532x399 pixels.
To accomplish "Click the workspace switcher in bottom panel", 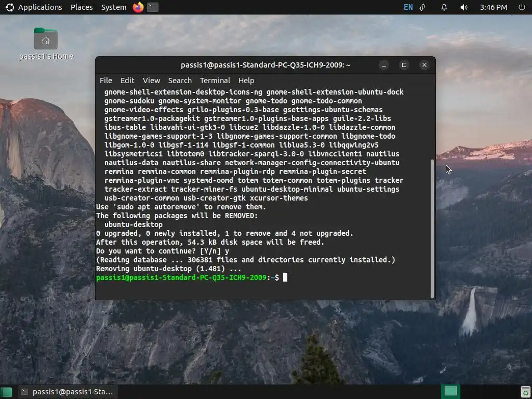I will (450, 392).
